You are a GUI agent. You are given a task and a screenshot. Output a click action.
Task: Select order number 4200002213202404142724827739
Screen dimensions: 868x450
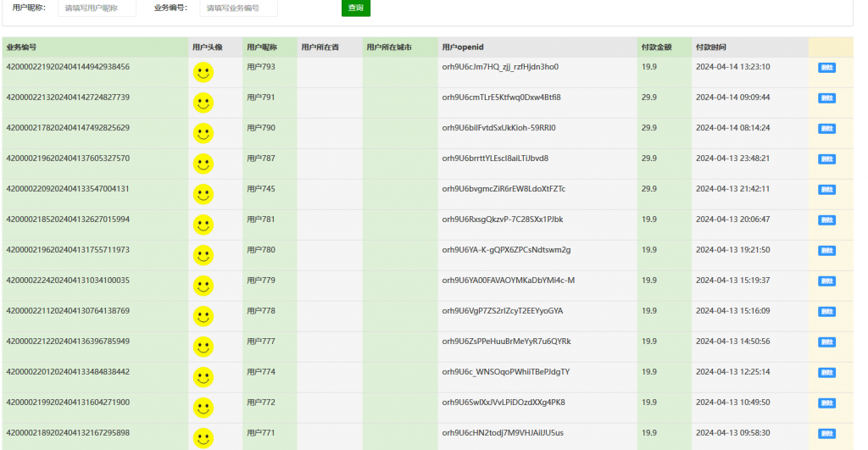tap(68, 97)
